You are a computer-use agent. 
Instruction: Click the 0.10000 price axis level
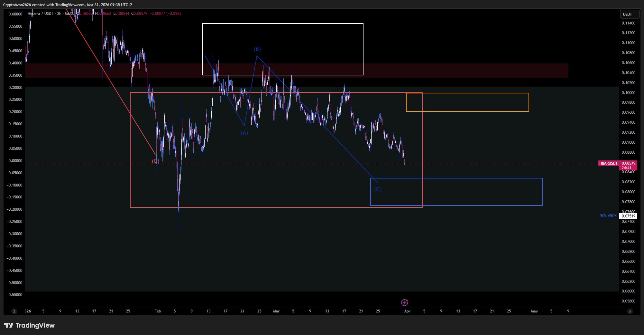[628, 93]
